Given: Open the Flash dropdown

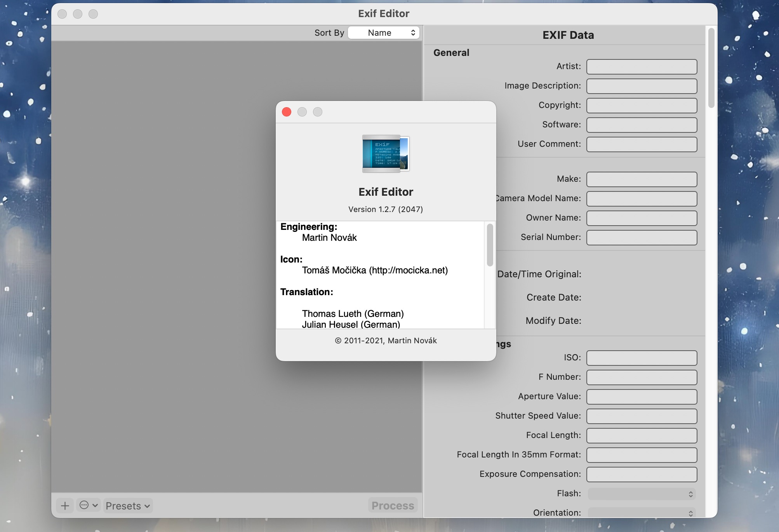Looking at the screenshot, I should click(x=642, y=494).
